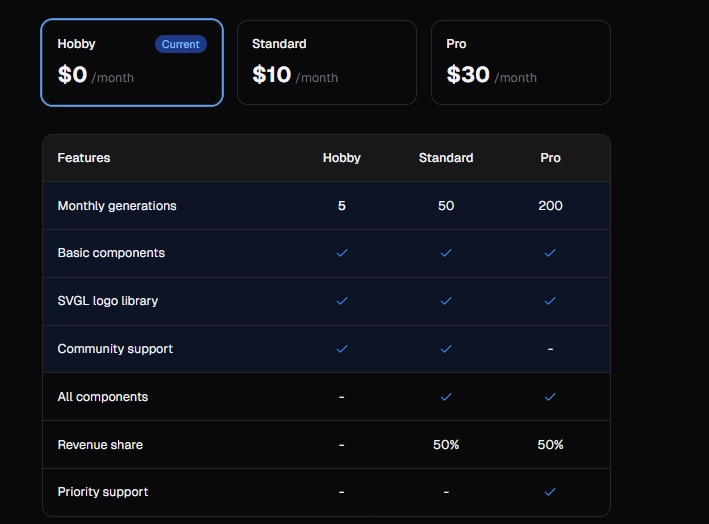Click the Pro column header
Image resolution: width=709 pixels, height=524 pixels.
click(550, 158)
